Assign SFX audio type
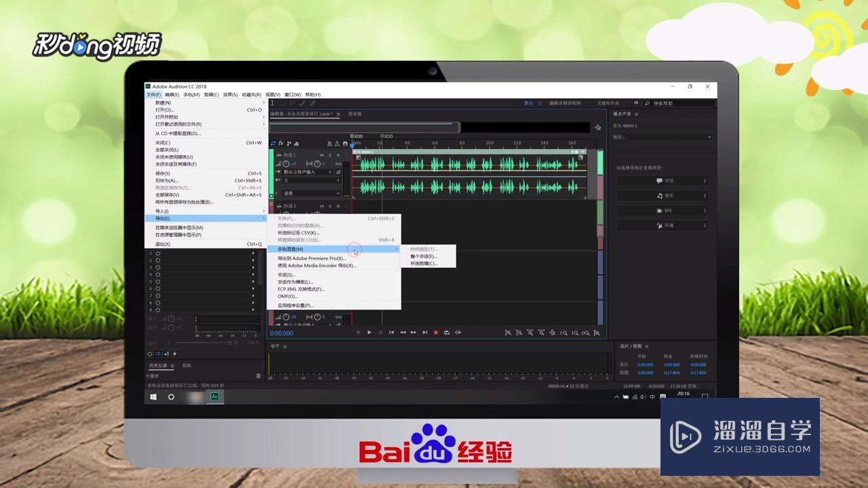 [664, 211]
